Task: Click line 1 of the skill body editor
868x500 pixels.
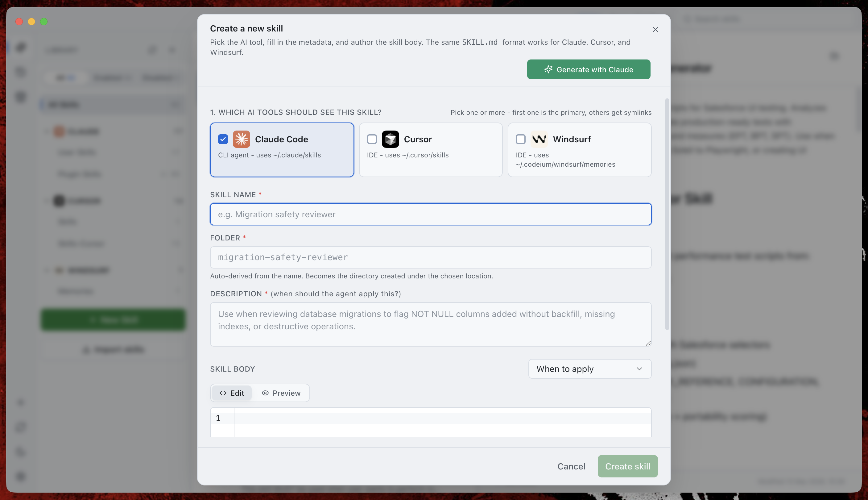Action: 442,418
